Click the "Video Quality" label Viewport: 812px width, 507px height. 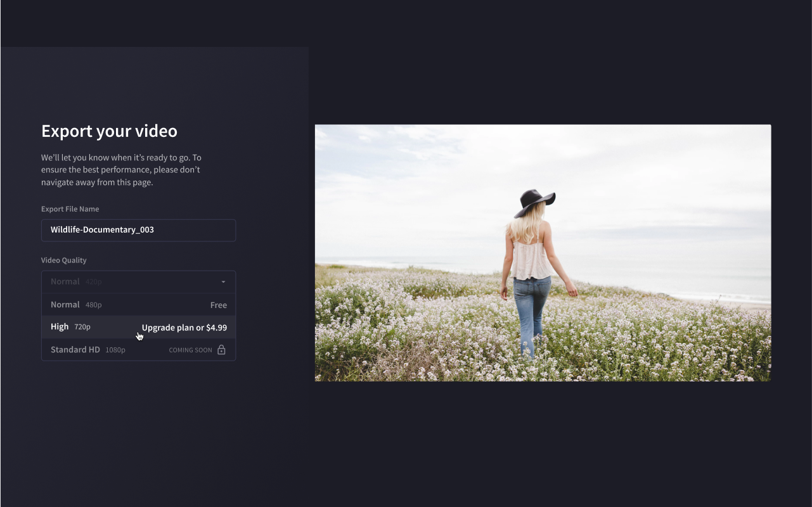pos(64,260)
